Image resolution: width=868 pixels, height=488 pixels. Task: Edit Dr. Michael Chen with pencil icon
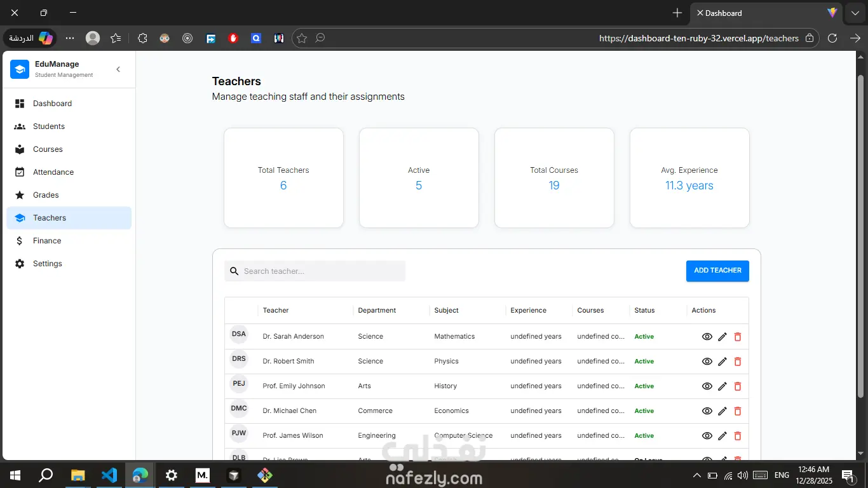point(722,411)
